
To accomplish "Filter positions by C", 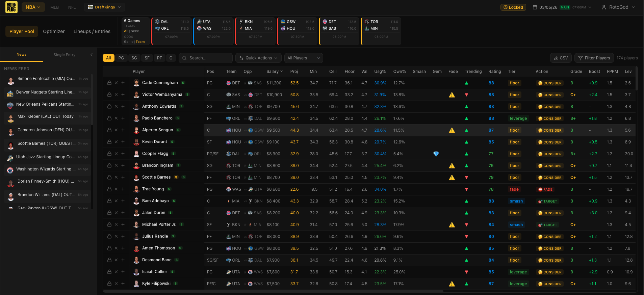I will 171,58.
